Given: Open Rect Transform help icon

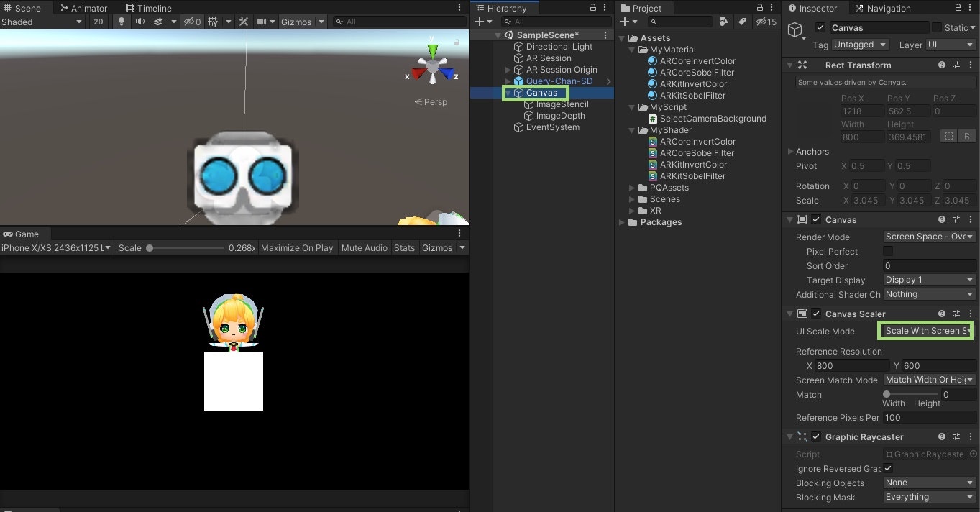Looking at the screenshot, I should pyautogui.click(x=942, y=65).
